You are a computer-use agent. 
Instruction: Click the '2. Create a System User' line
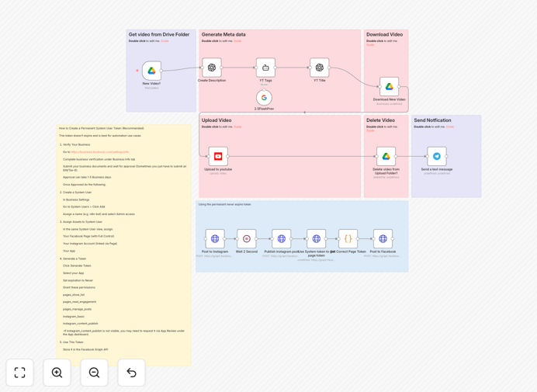[76, 193]
